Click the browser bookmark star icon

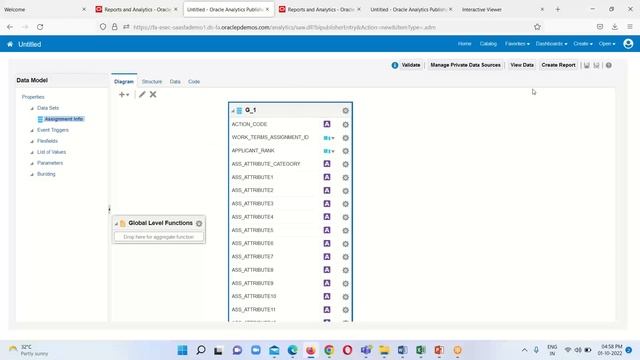[537, 27]
